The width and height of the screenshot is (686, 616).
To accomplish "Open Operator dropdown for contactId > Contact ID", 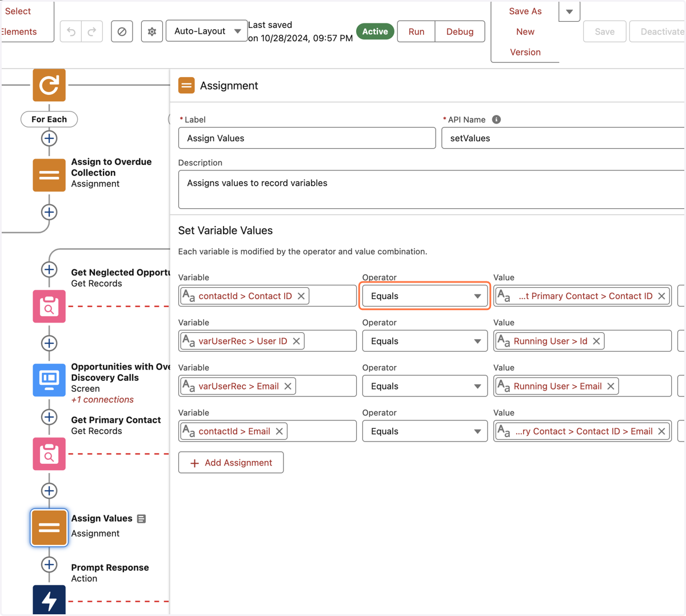I will click(425, 296).
